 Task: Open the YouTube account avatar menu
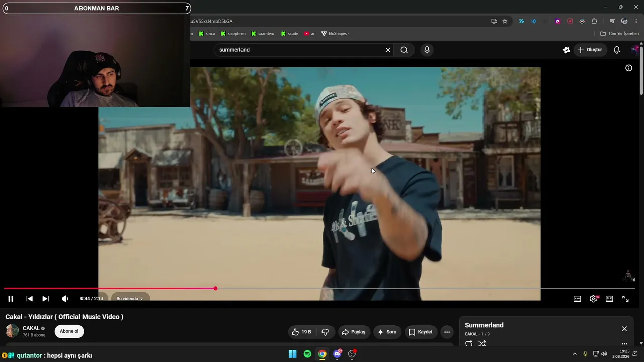pyautogui.click(x=635, y=50)
